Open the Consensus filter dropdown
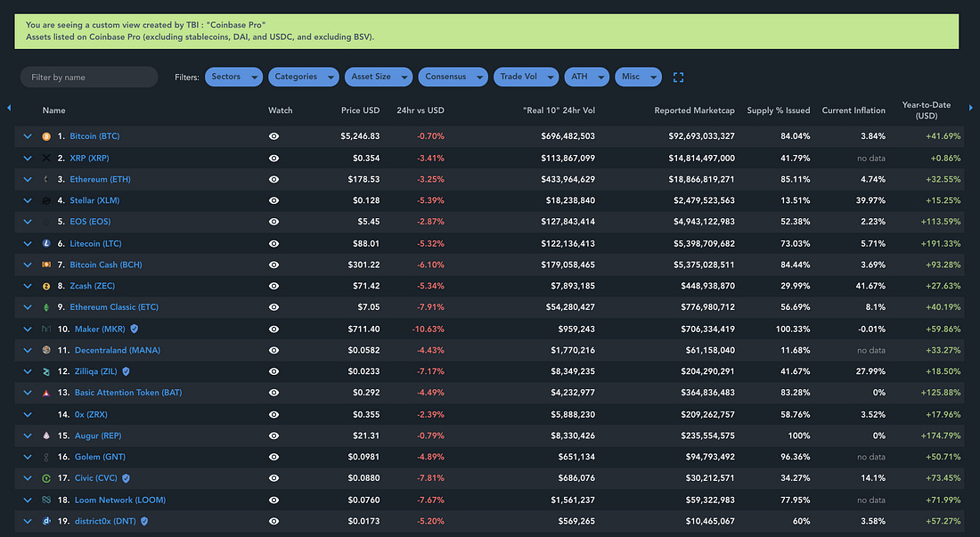This screenshot has width=980, height=537. pos(453,77)
